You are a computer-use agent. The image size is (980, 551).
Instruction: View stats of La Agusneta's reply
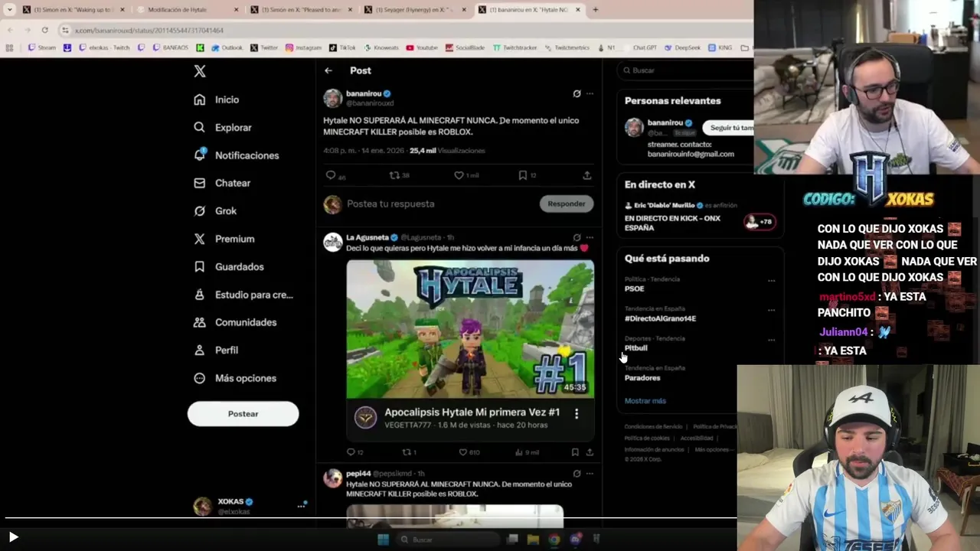tap(520, 452)
